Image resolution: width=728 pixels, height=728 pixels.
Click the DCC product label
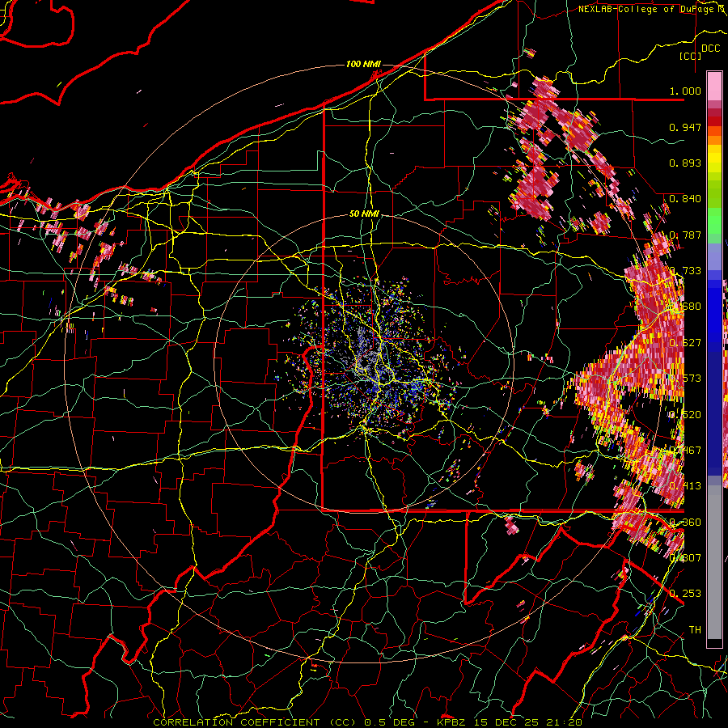[x=710, y=49]
